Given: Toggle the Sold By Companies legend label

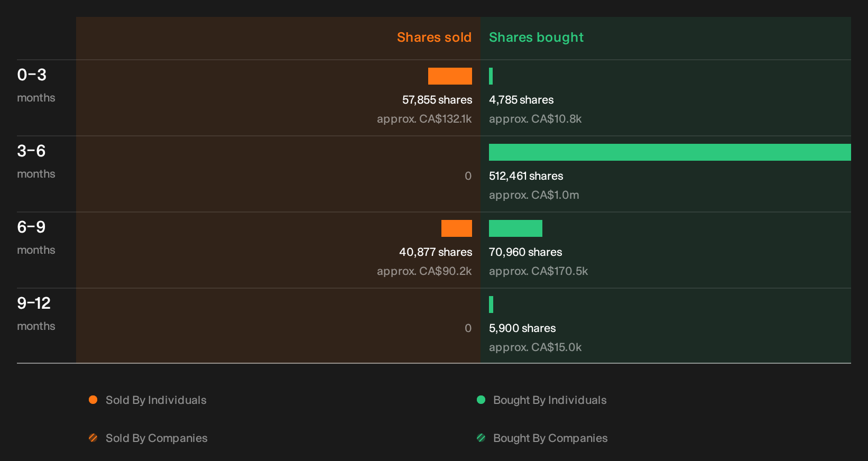Looking at the screenshot, I should tap(156, 438).
